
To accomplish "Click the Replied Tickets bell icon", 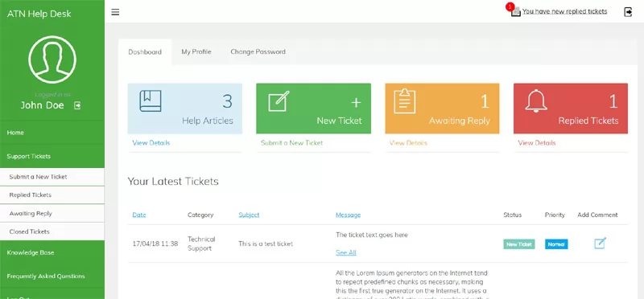I will 536,101.
